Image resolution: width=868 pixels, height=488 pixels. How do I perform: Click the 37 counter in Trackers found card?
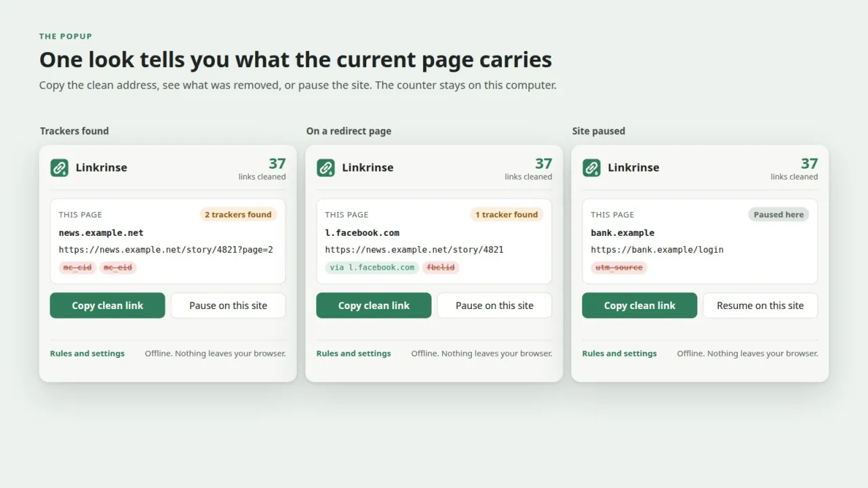pos(277,163)
